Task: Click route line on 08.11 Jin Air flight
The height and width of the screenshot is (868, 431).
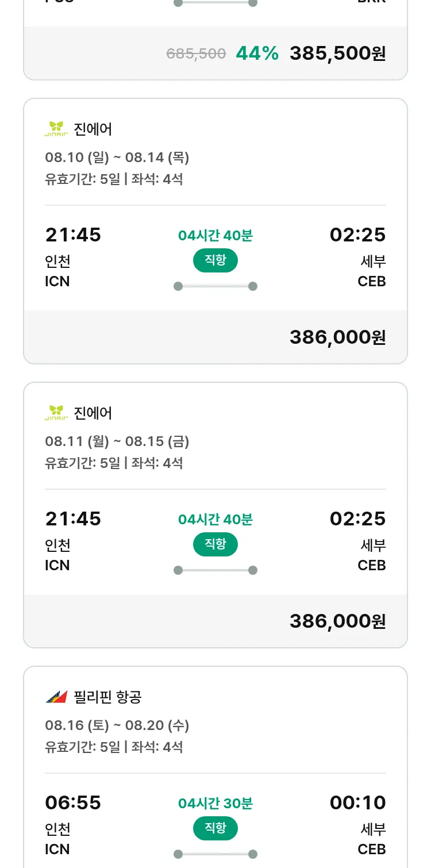Action: 215,570
